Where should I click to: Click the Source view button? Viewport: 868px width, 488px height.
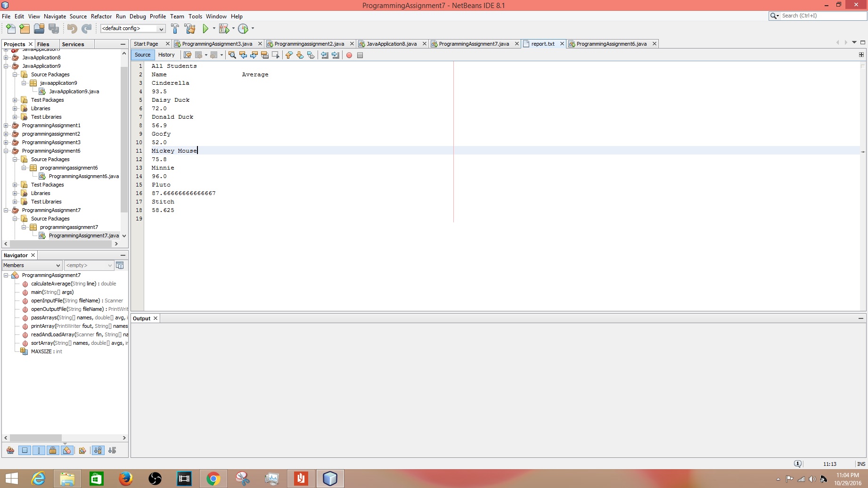pos(143,55)
